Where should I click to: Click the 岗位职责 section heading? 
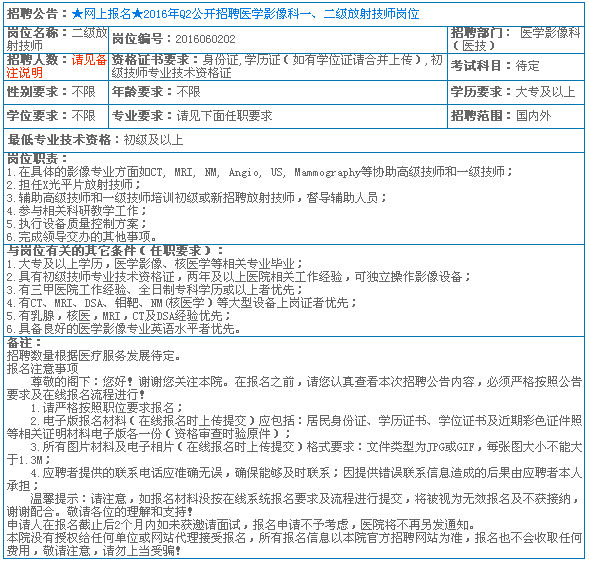click(x=37, y=159)
